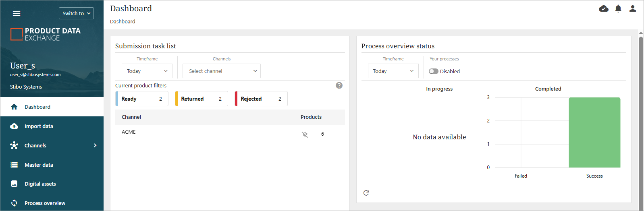
Task: Expand the Channels submenu arrow
Action: [95, 145]
